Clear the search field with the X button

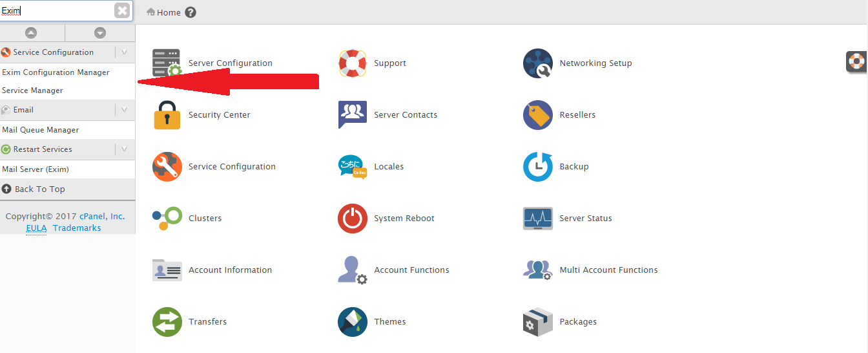click(122, 10)
